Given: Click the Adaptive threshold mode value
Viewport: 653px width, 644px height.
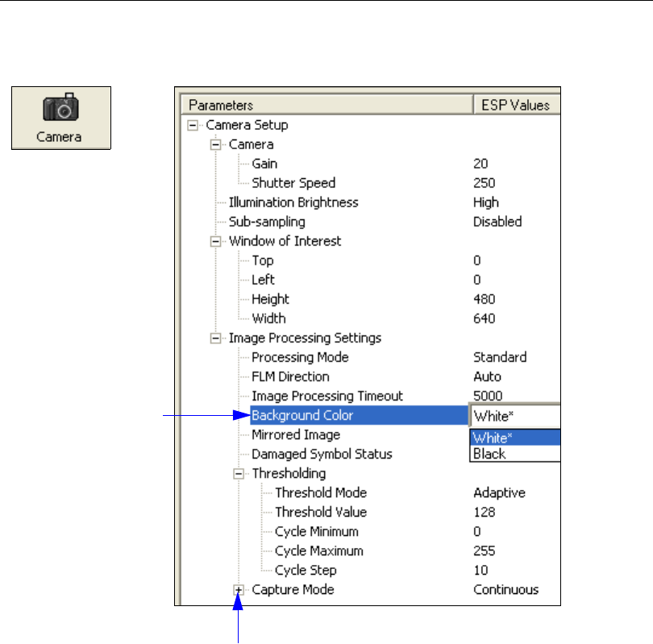Looking at the screenshot, I should (499, 492).
